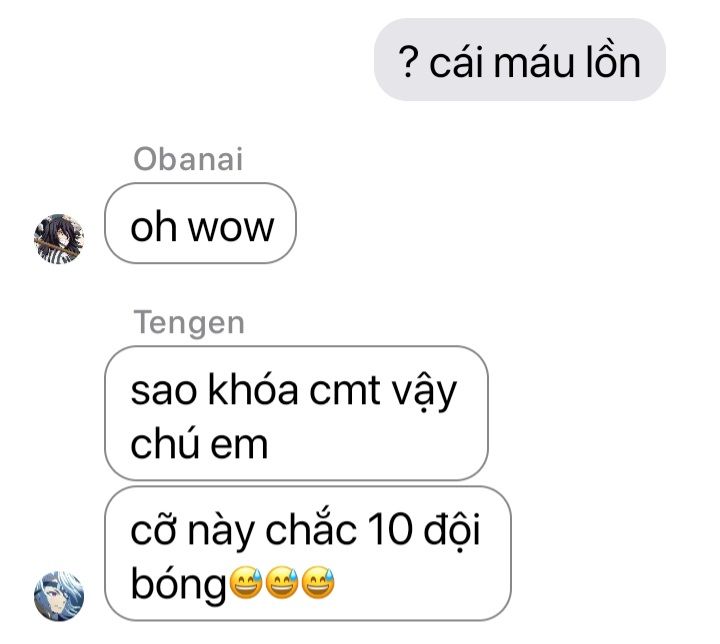Image resolution: width=720 pixels, height=644 pixels.
Task: Click the words 'chú em' in Tengen's bubble
Action: pyautogui.click(x=199, y=443)
